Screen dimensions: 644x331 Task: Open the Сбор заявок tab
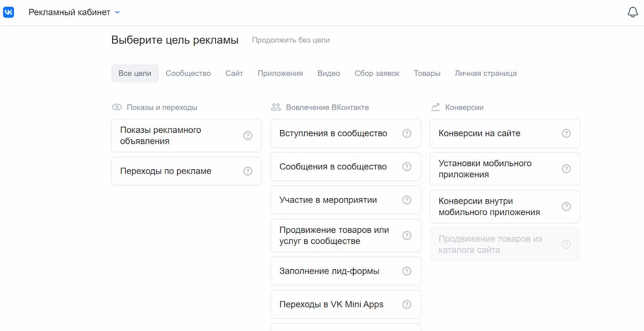(377, 73)
